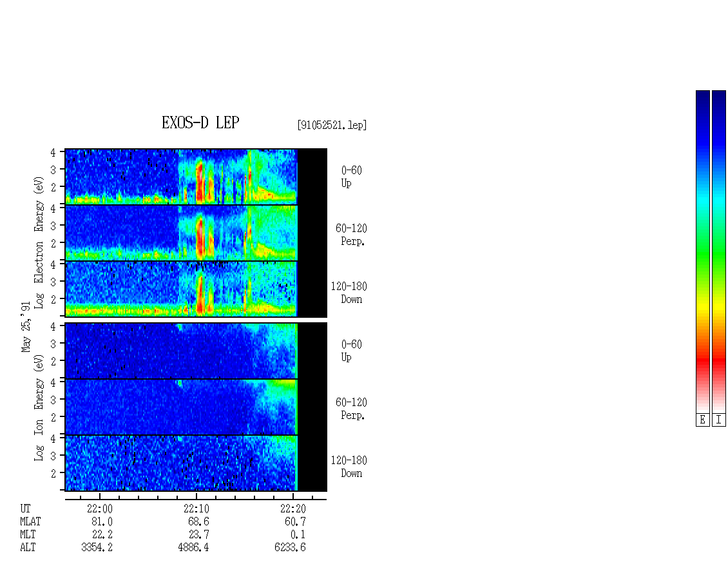Click the E label box under color bar
Viewport: 728px width, 564px height.
pyautogui.click(x=702, y=420)
